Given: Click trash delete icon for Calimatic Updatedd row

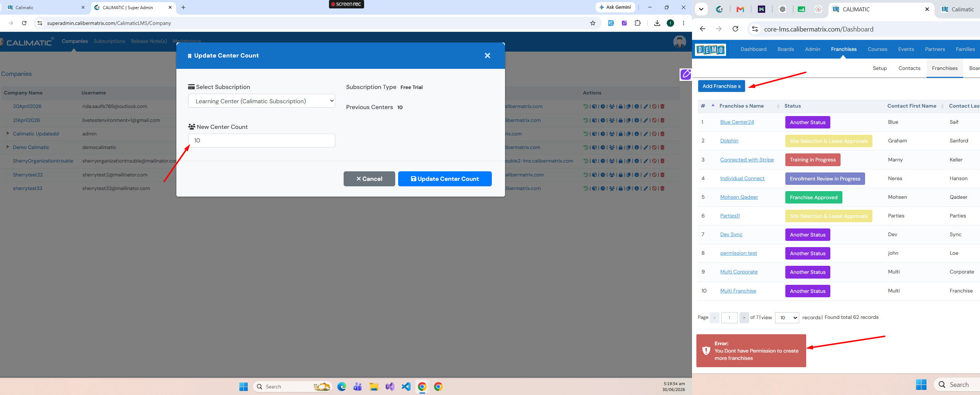Looking at the screenshot, I should 662,134.
